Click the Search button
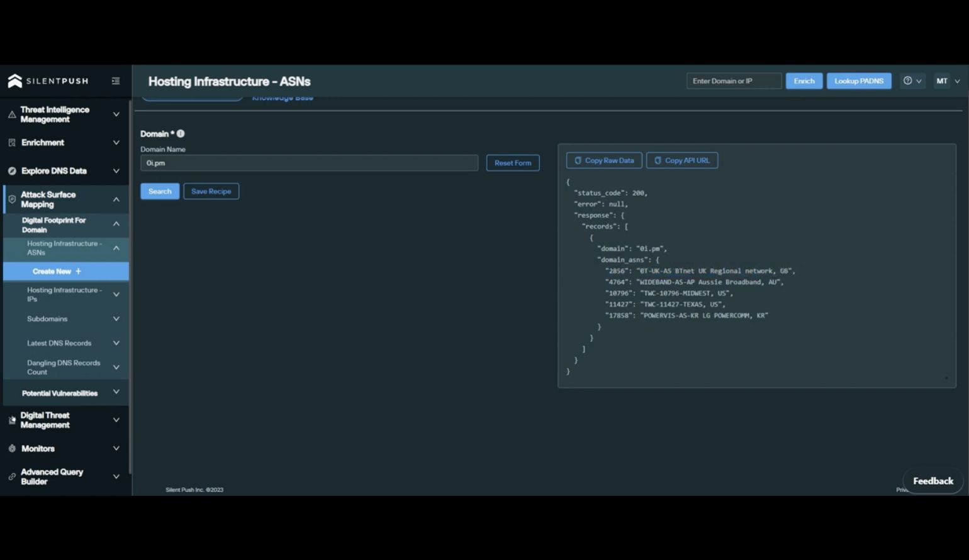969x560 pixels. pos(160,191)
